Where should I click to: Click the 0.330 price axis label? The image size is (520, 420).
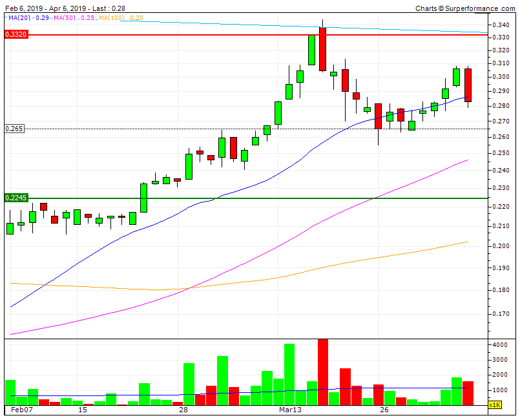(501, 37)
